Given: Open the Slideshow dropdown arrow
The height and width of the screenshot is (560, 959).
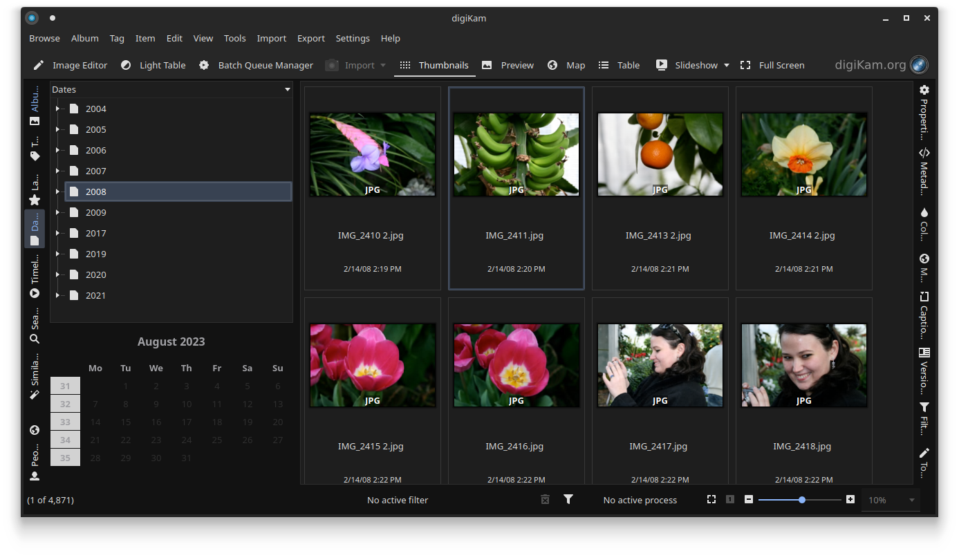Looking at the screenshot, I should point(727,65).
